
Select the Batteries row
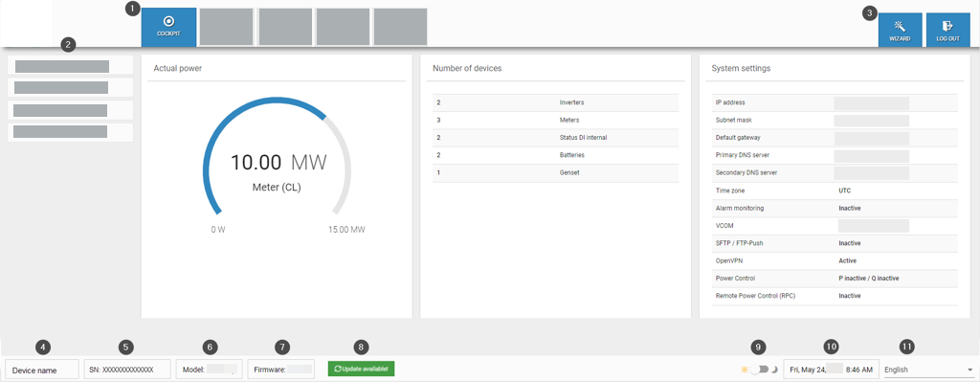(556, 155)
